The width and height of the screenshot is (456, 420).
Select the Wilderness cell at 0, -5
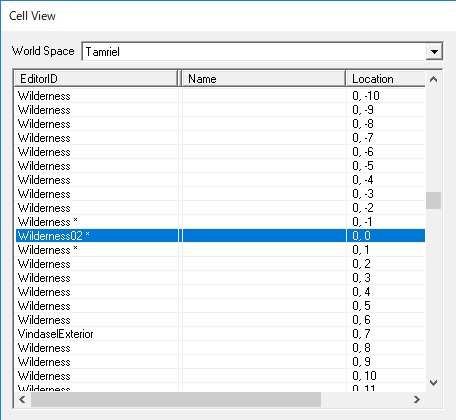pos(220,166)
